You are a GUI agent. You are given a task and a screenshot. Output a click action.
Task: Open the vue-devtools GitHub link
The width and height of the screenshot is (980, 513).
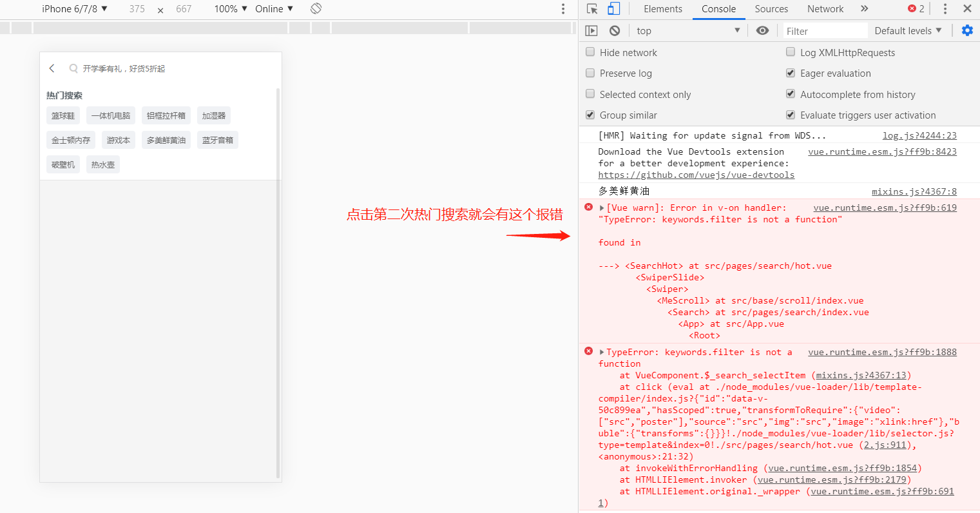tap(696, 175)
